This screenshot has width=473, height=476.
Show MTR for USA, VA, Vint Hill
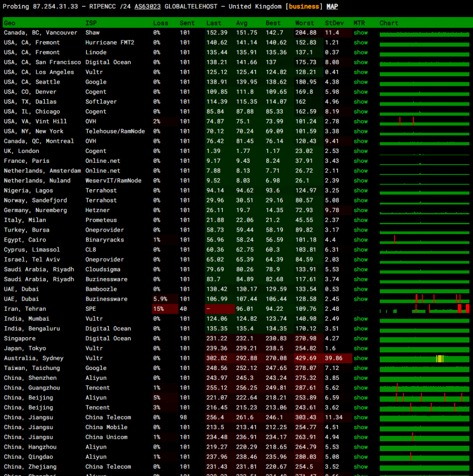click(361, 121)
